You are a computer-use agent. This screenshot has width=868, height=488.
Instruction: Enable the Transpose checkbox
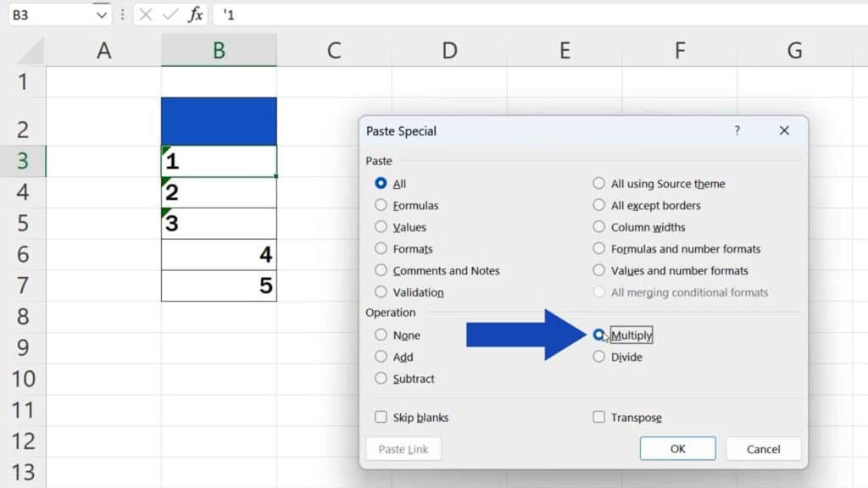point(599,417)
